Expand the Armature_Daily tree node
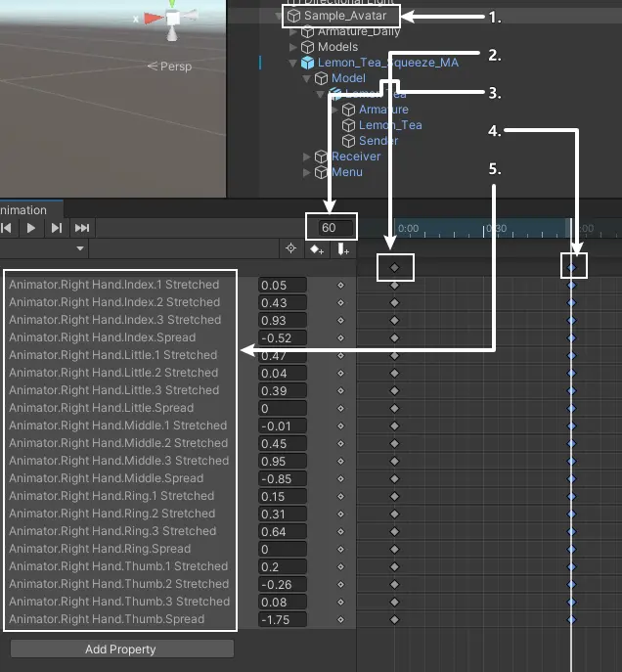Screen dimensions: 622x672 pyautogui.click(x=294, y=32)
